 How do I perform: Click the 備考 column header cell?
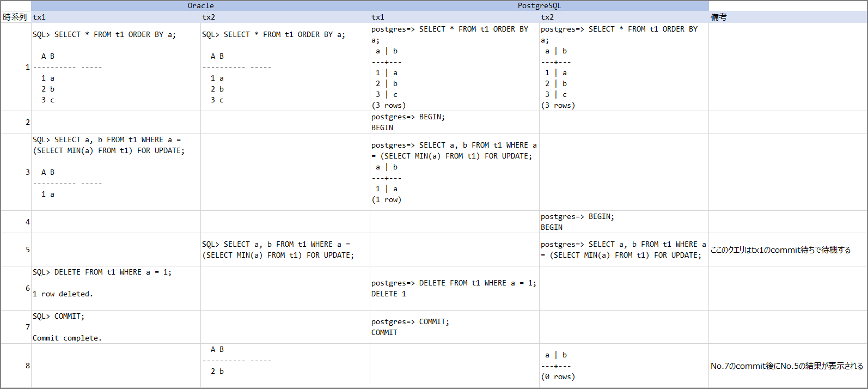click(787, 17)
